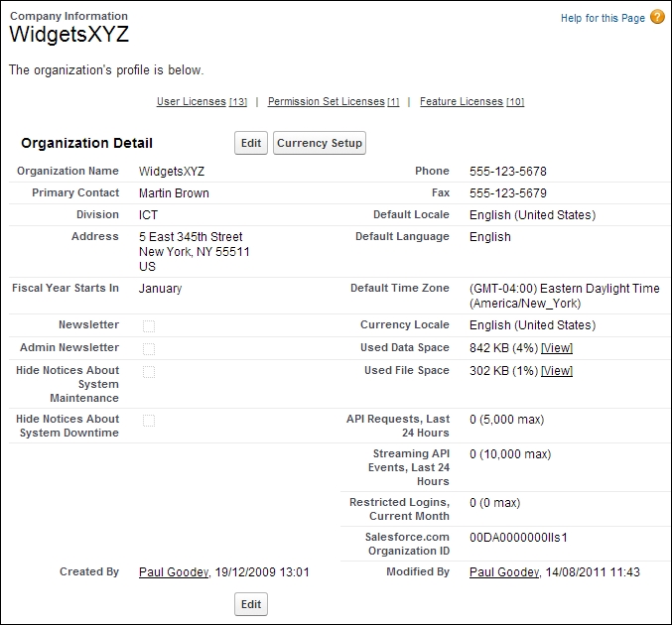View Used Data Space details

[x=557, y=348]
